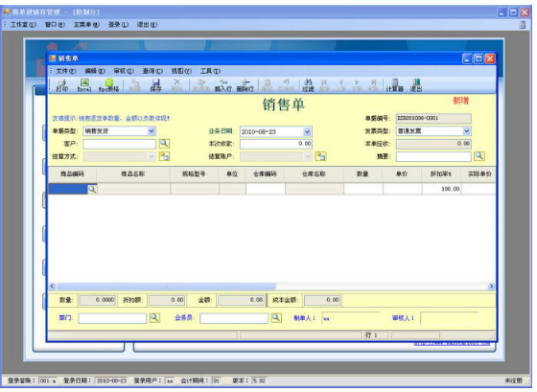The image size is (537, 392).
Task: Click the 商品名称 column header
Action: pyautogui.click(x=133, y=174)
